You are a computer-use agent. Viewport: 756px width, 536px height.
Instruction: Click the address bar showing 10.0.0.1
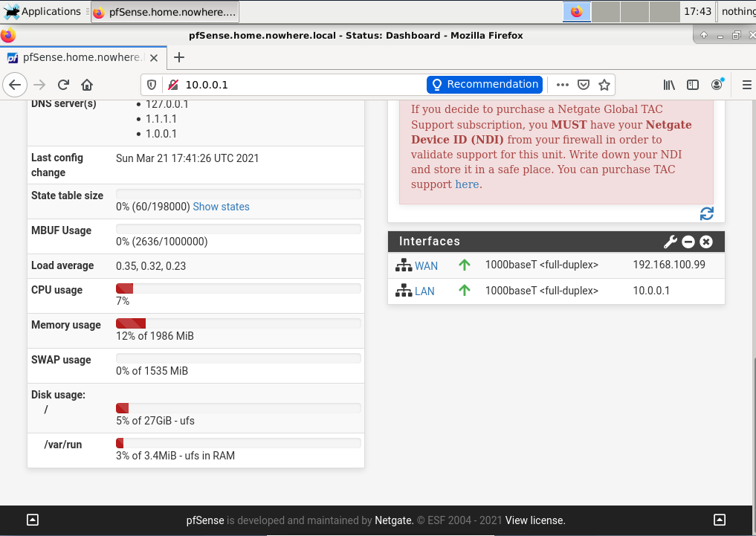pyautogui.click(x=304, y=85)
